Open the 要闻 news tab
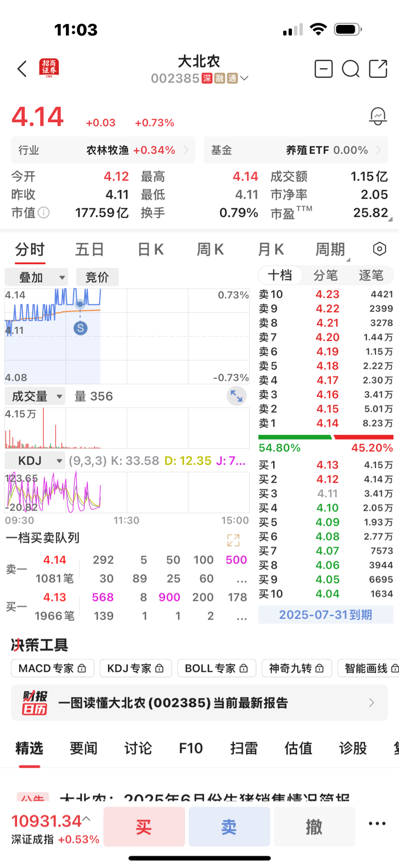Viewport: 399px width, 868px height. point(84,748)
